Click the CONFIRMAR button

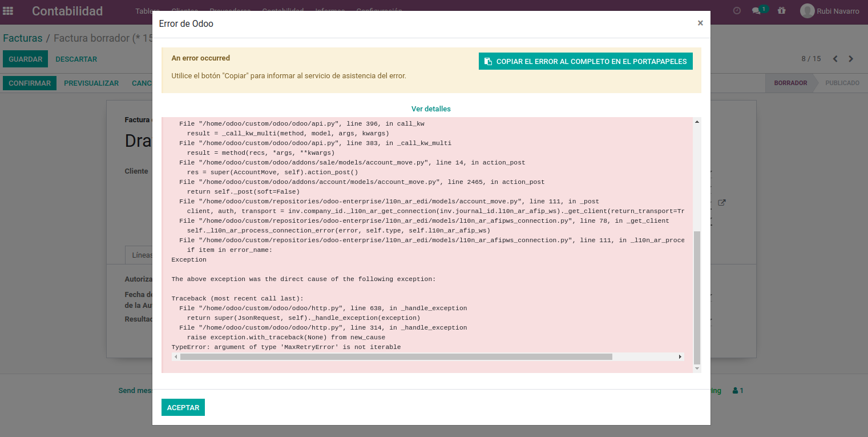(30, 83)
